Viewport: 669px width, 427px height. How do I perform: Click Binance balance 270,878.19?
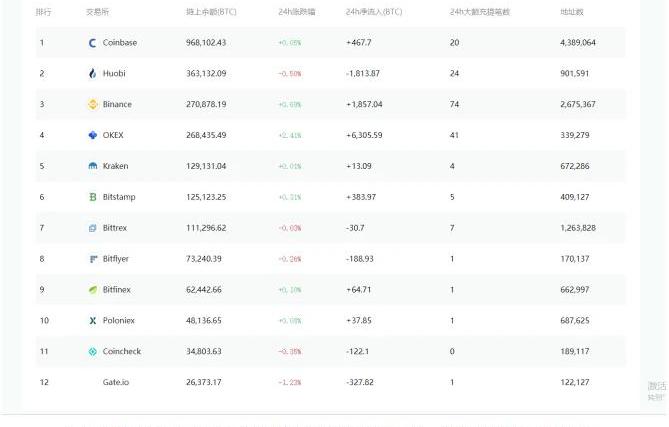206,104
